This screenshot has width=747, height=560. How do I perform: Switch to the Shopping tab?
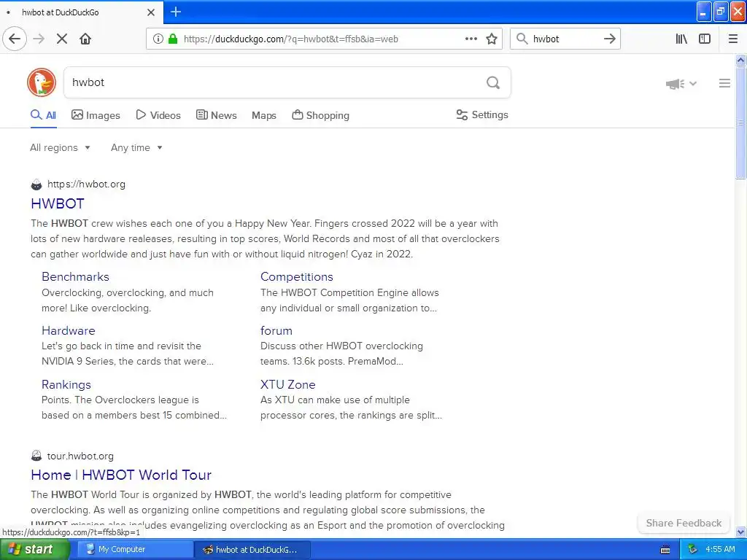321,115
